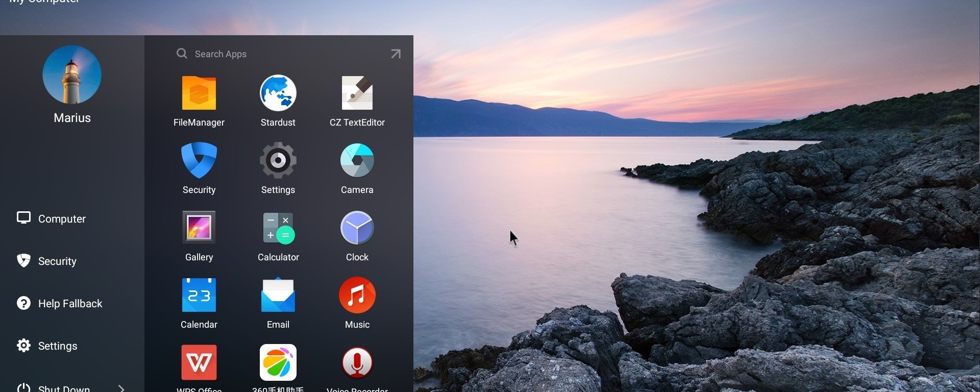Open the Gallery app
The width and height of the screenshot is (980, 392).
pyautogui.click(x=199, y=228)
